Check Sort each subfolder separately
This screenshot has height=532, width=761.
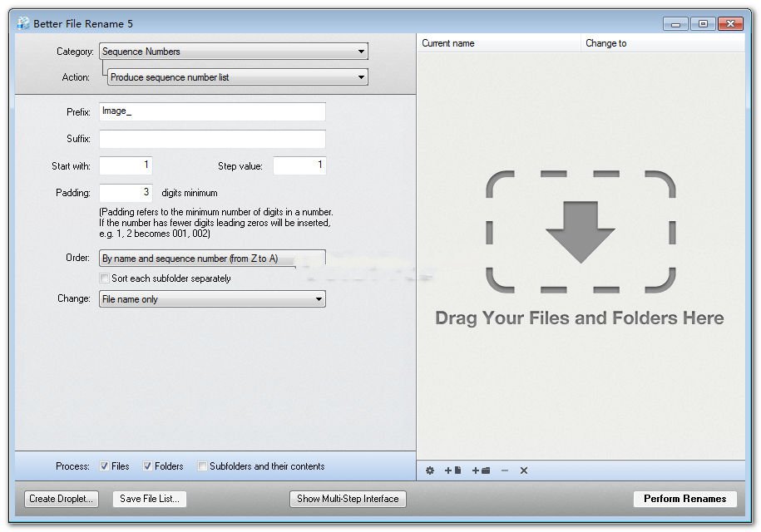tap(105, 278)
